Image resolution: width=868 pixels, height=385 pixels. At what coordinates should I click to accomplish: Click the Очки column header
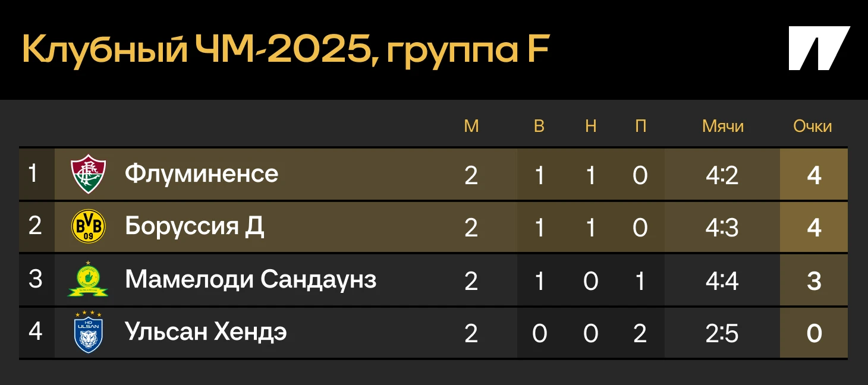point(812,126)
